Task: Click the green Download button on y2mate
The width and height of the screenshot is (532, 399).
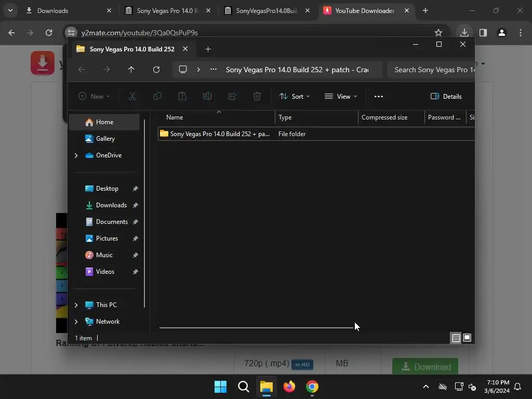Action: click(425, 366)
